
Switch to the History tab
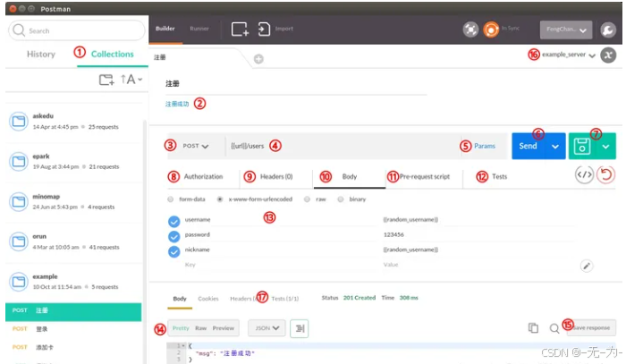pyautogui.click(x=41, y=55)
